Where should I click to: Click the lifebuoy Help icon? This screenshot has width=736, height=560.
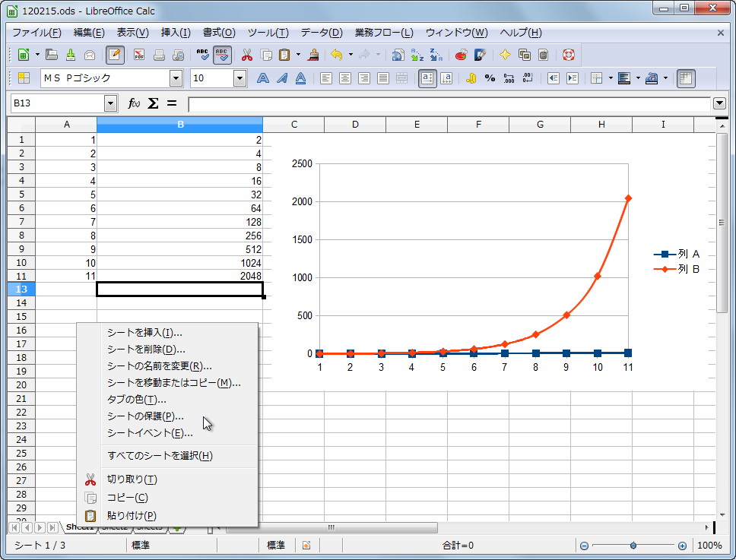[x=569, y=55]
